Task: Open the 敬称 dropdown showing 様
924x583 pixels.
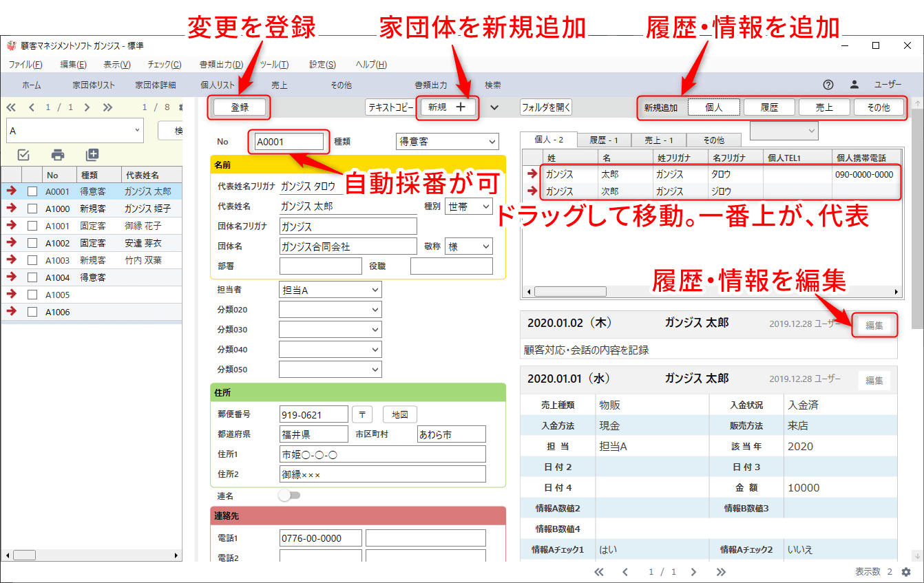Action: pos(469,246)
